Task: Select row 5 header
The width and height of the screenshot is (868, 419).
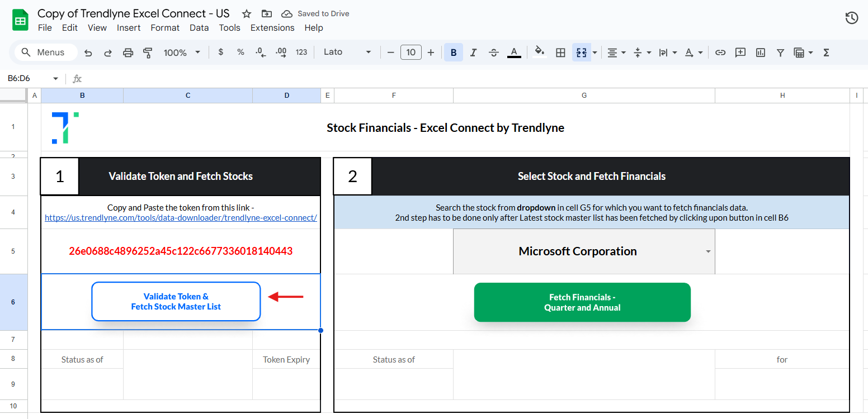Action: point(13,251)
